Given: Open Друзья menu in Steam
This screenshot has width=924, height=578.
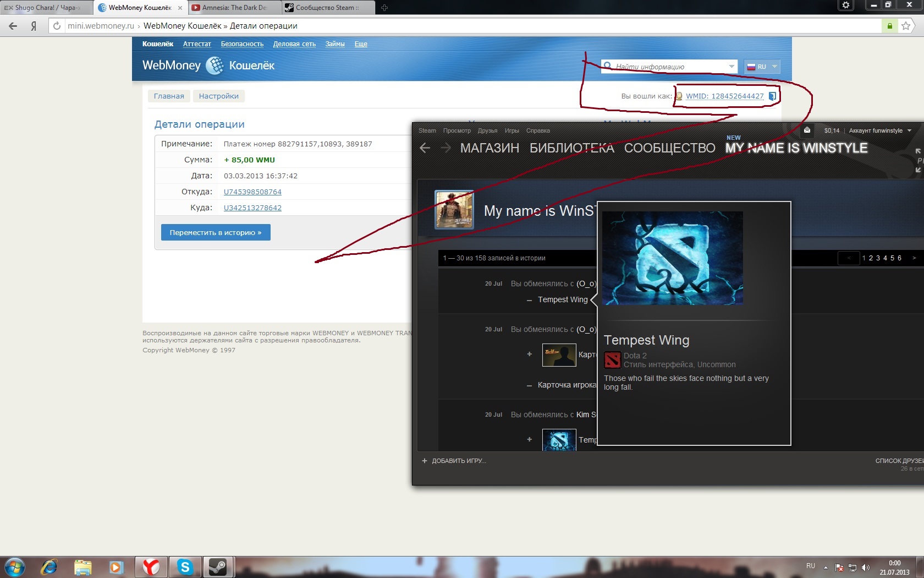Looking at the screenshot, I should tap(487, 130).
